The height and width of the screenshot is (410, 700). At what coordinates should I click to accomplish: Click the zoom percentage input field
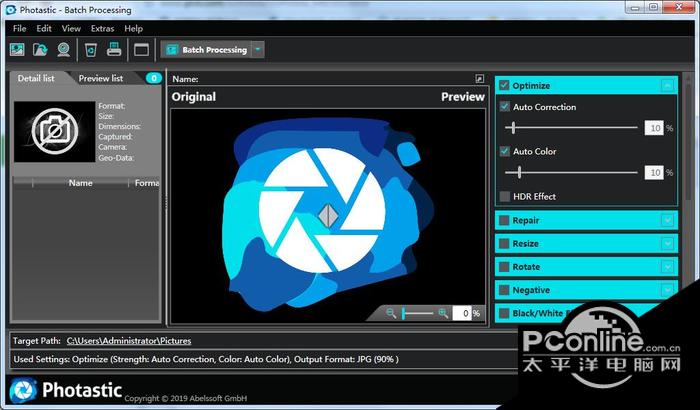pos(462,314)
